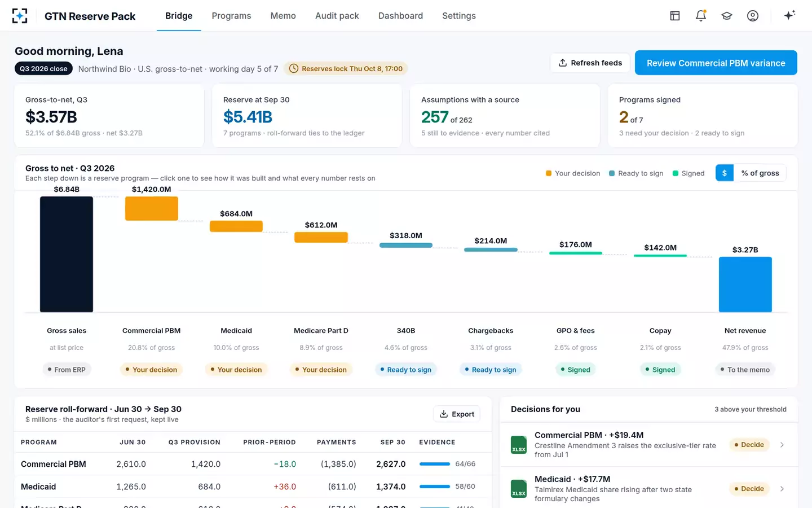Export the reserve roll-forward table
Screen dimensions: 812x508
457,414
